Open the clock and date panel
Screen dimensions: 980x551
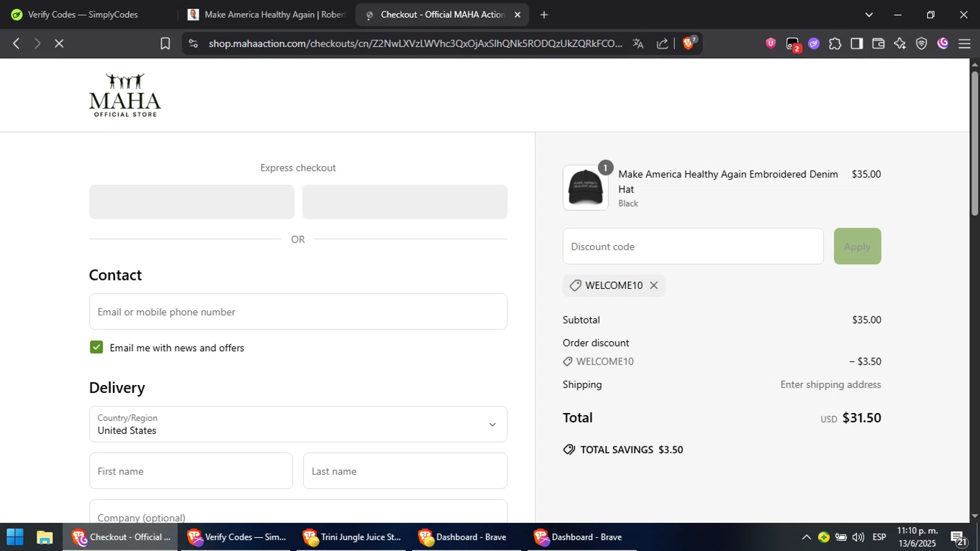(x=917, y=537)
